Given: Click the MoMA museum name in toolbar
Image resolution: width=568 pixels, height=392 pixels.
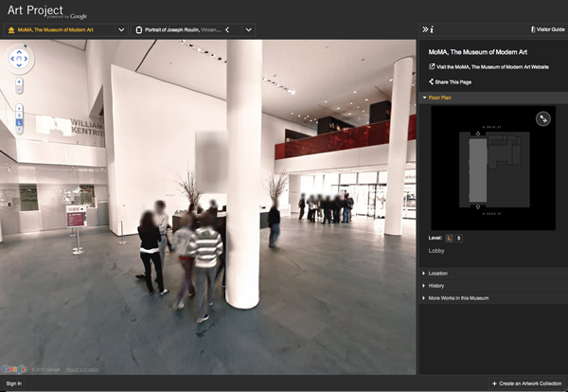Looking at the screenshot, I should coord(56,30).
